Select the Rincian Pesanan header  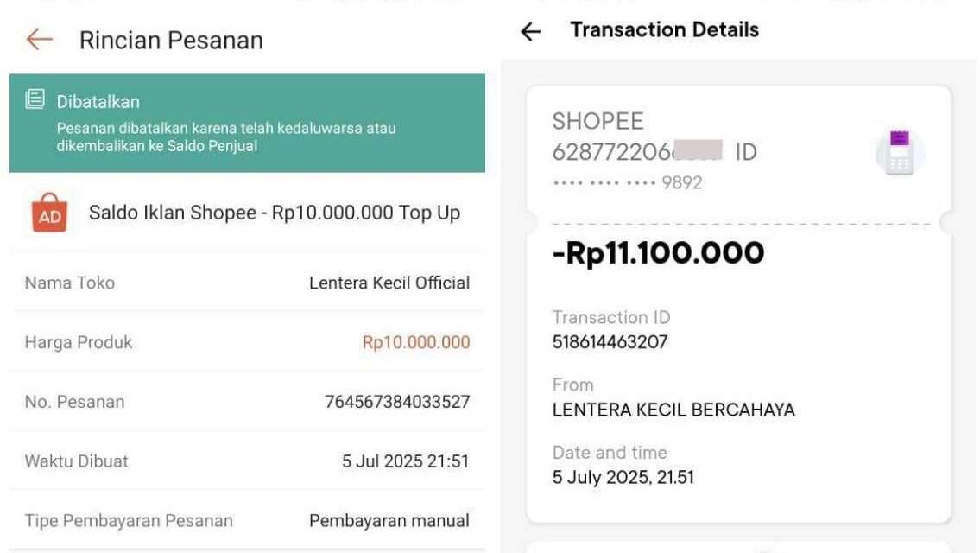[x=171, y=40]
